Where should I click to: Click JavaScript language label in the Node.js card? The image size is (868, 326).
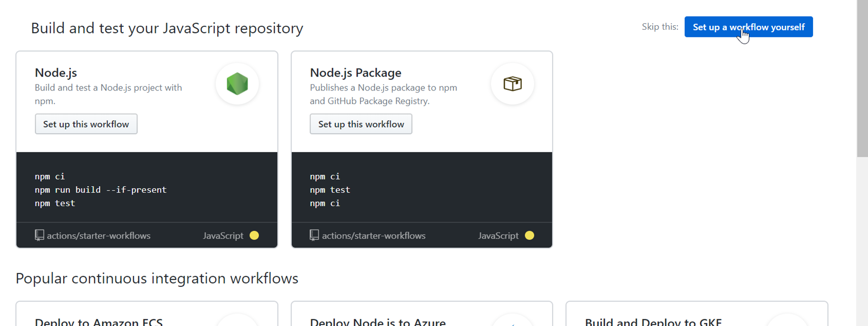click(223, 236)
